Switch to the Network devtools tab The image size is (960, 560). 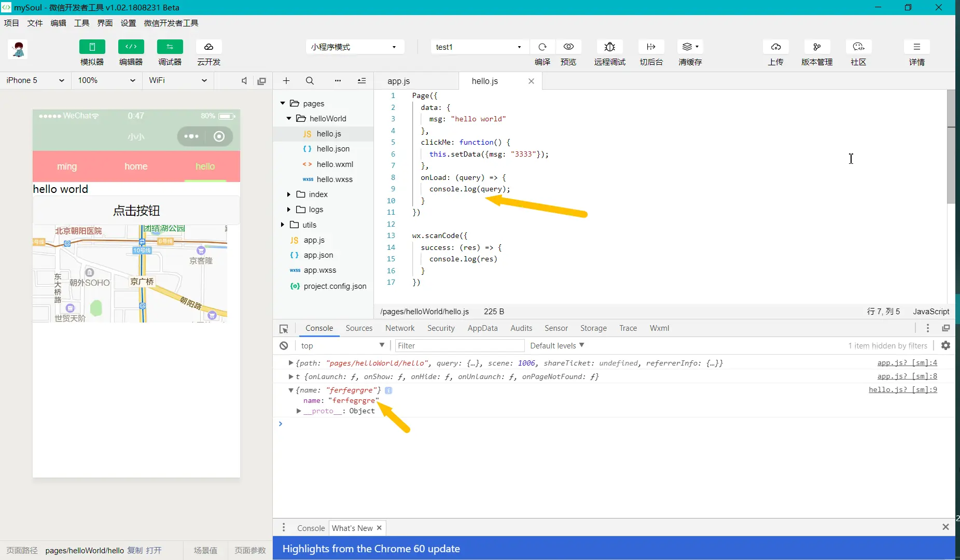click(x=400, y=328)
